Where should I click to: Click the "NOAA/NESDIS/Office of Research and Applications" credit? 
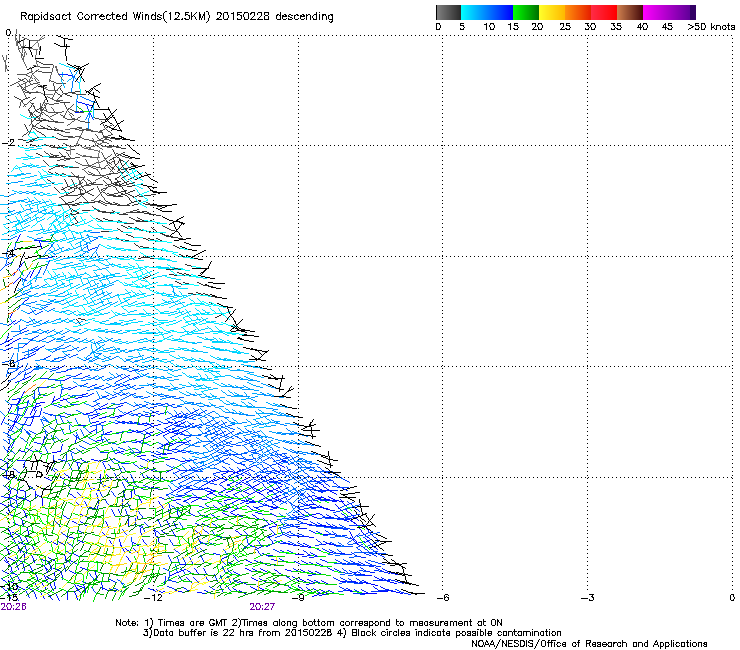coord(589,644)
